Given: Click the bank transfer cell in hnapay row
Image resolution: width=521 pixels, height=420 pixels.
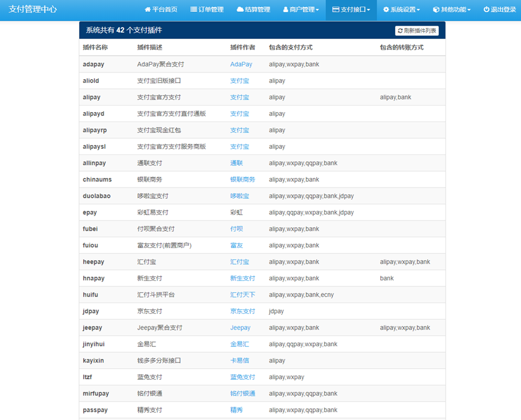Looking at the screenshot, I should [x=387, y=279].
